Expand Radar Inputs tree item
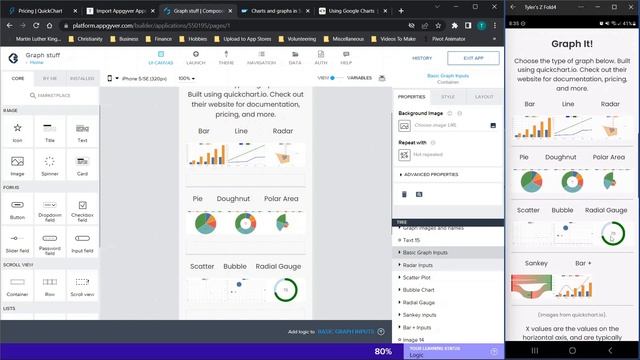 [x=399, y=265]
